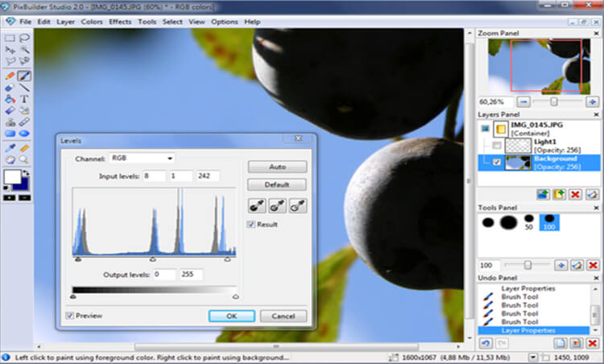
Task: Uncheck the Preview checkbox
Action: [x=70, y=316]
